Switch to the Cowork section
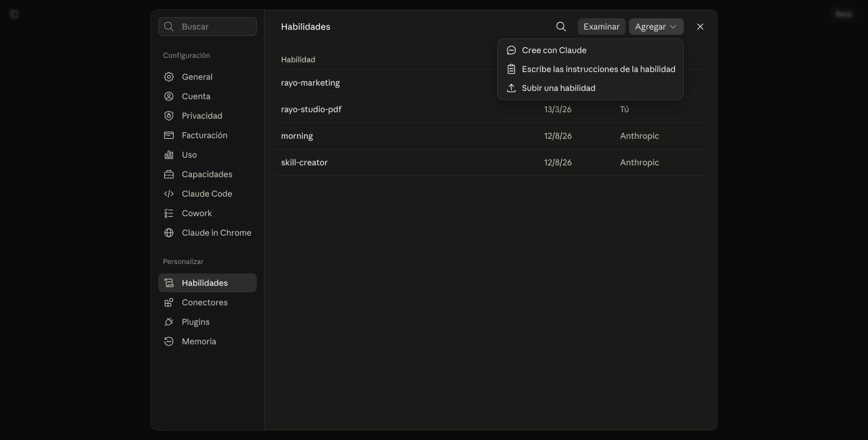The height and width of the screenshot is (440, 868). point(207,213)
